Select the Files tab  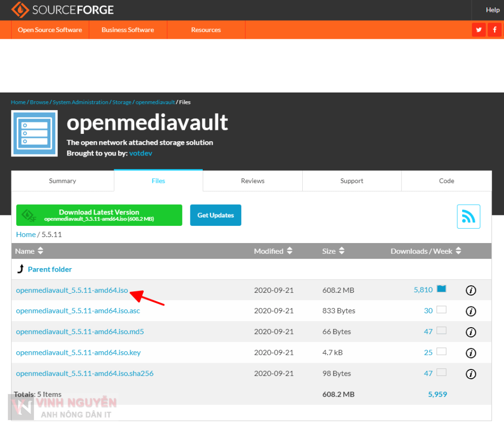(x=158, y=181)
